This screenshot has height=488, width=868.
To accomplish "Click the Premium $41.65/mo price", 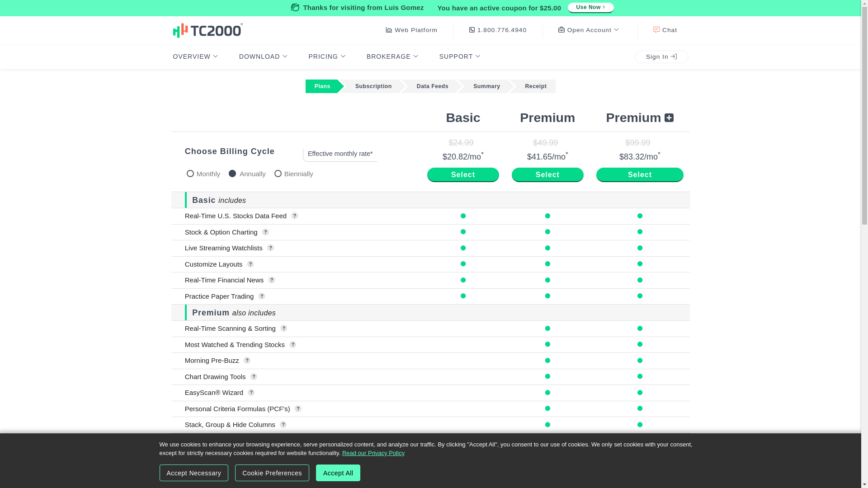I will click(547, 156).
